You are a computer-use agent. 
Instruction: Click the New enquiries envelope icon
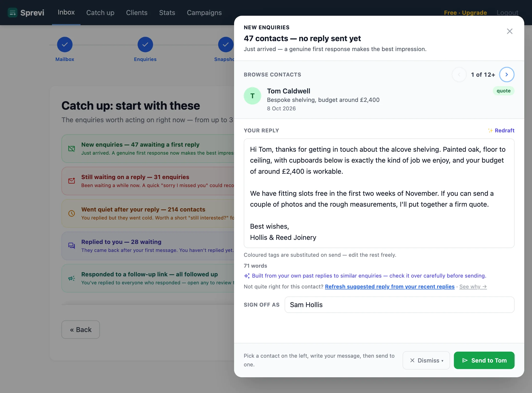coord(72,149)
